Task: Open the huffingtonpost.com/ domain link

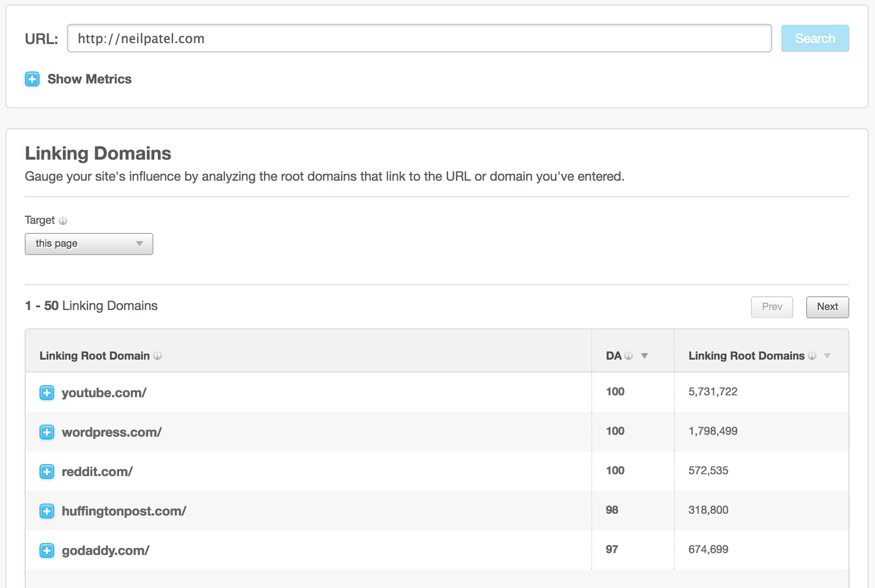Action: pyautogui.click(x=124, y=511)
